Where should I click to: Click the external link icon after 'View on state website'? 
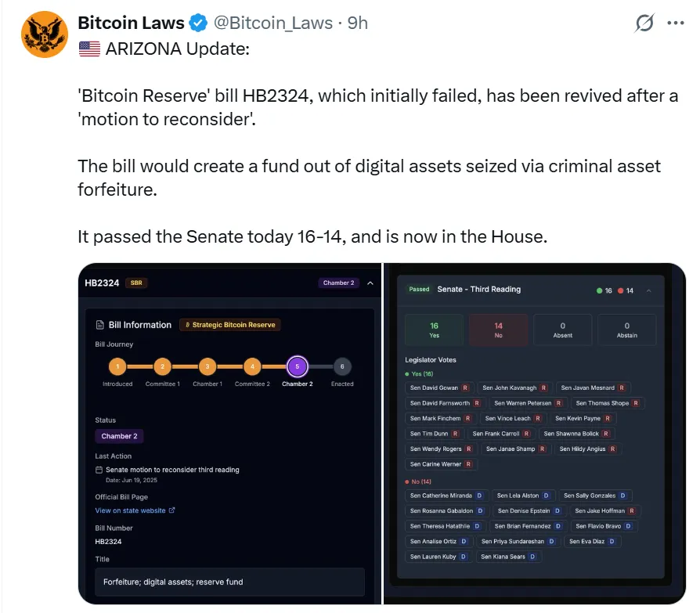[172, 510]
